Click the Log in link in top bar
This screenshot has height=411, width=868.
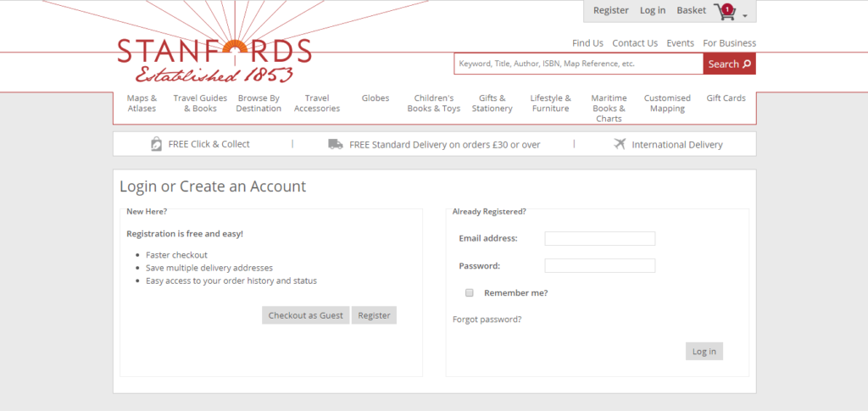(x=653, y=10)
